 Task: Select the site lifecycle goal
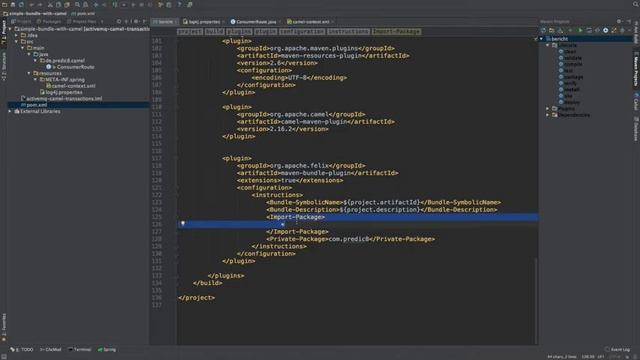point(566,96)
